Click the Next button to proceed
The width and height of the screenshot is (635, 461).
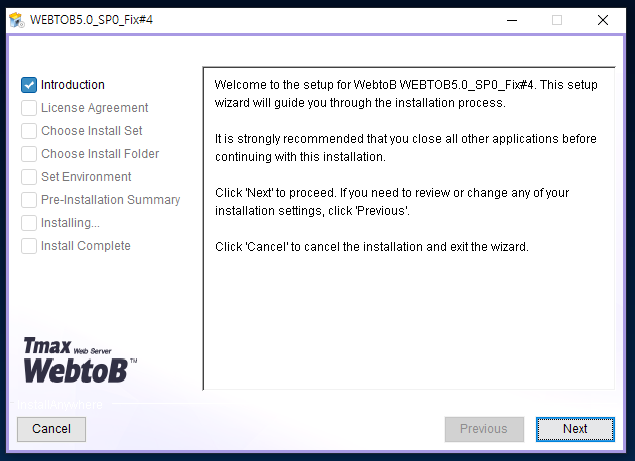click(x=575, y=429)
